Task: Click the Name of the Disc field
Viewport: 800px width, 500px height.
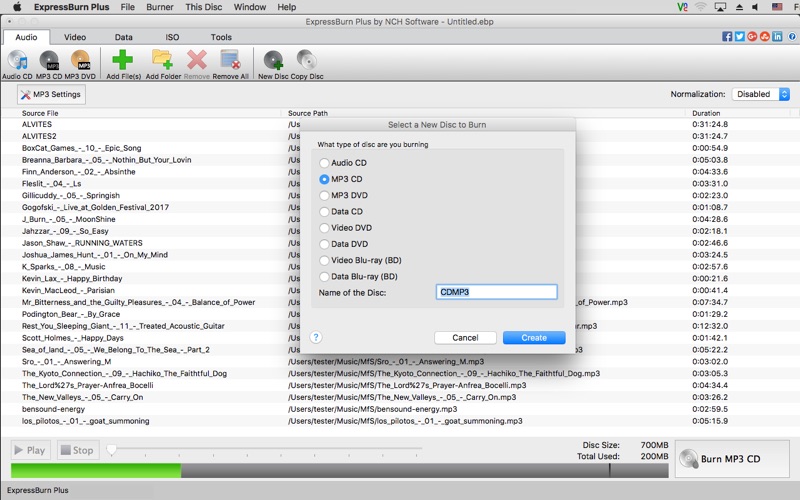Action: point(496,292)
